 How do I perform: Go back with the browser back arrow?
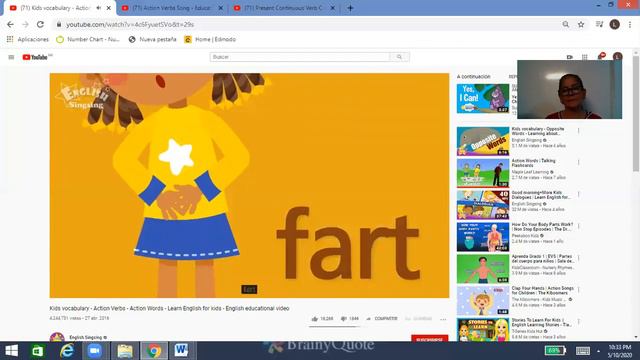pyautogui.click(x=10, y=24)
